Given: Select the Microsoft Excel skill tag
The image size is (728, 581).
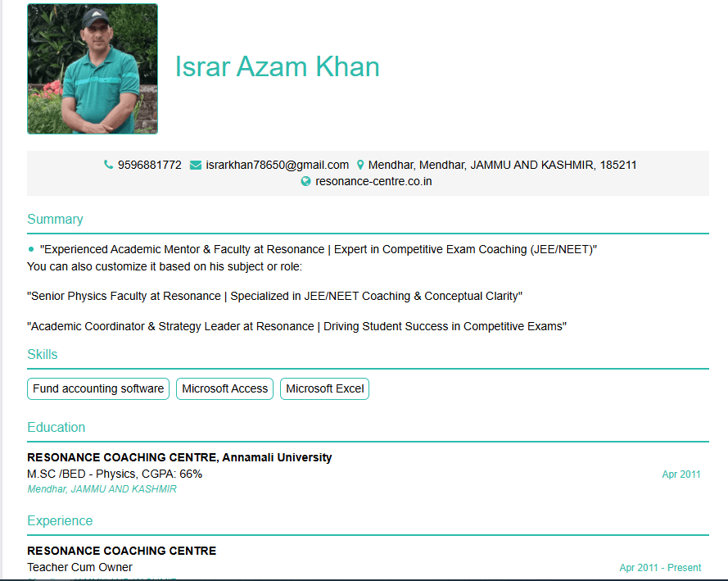Looking at the screenshot, I should pyautogui.click(x=324, y=388).
